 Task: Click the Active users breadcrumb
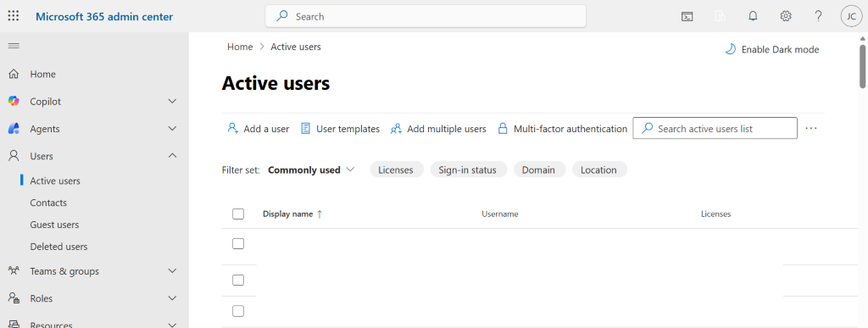coord(296,47)
